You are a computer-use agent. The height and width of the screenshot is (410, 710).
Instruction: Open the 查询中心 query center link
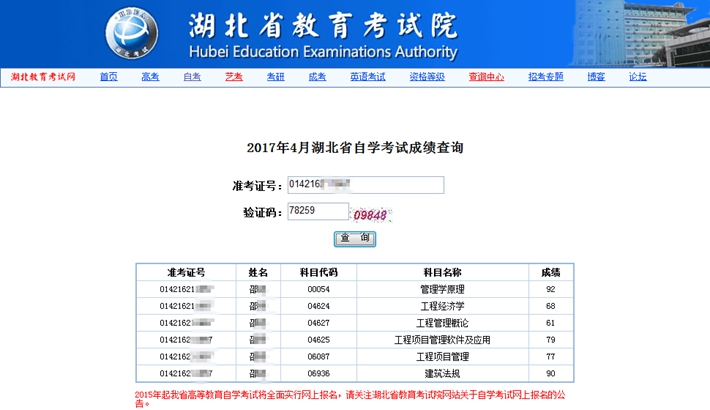486,77
